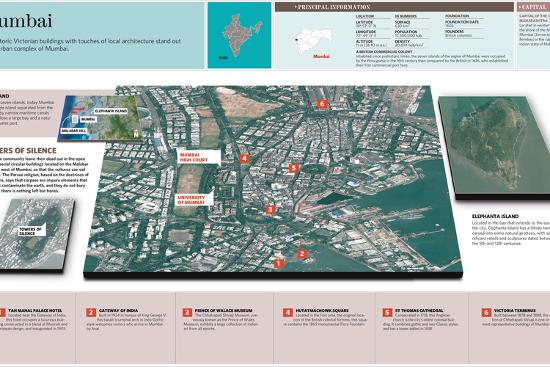
Task: Click red marker 1 on the map
Action: (279, 263)
